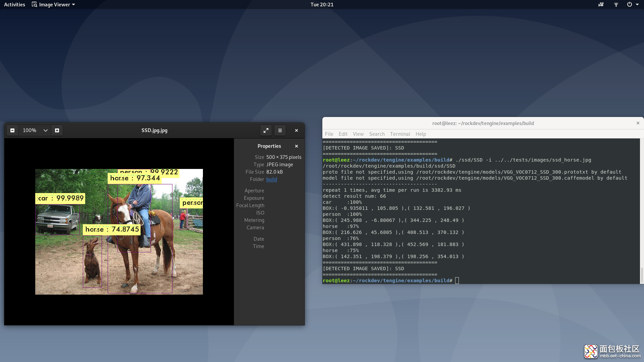Click the zoom percentage dropdown 100%
This screenshot has width=644, height=362.
click(x=35, y=130)
